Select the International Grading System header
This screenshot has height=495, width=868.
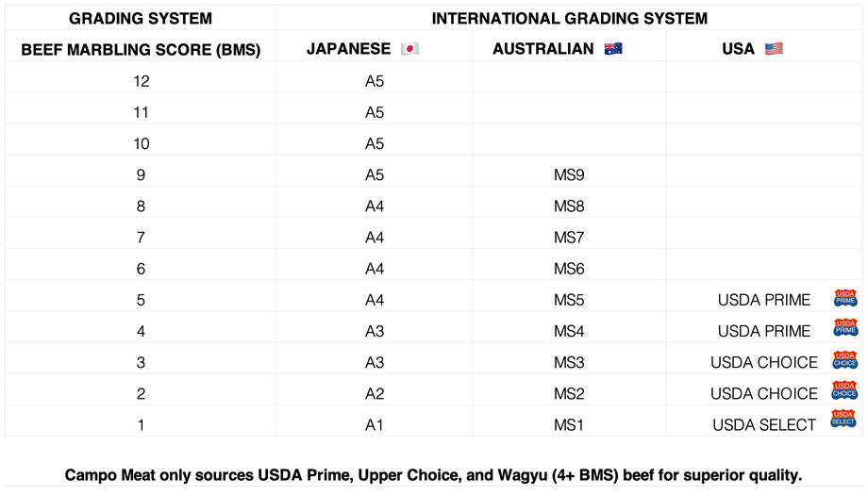tap(569, 18)
